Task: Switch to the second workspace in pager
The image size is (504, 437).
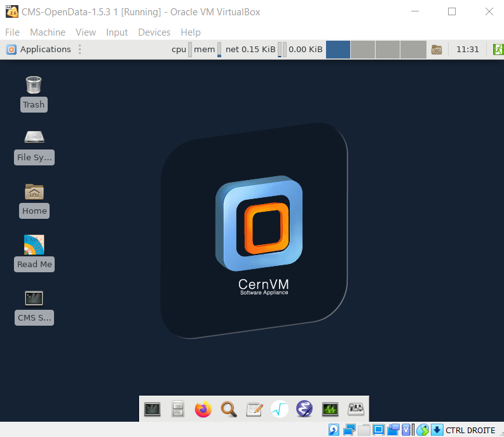Action: click(363, 50)
